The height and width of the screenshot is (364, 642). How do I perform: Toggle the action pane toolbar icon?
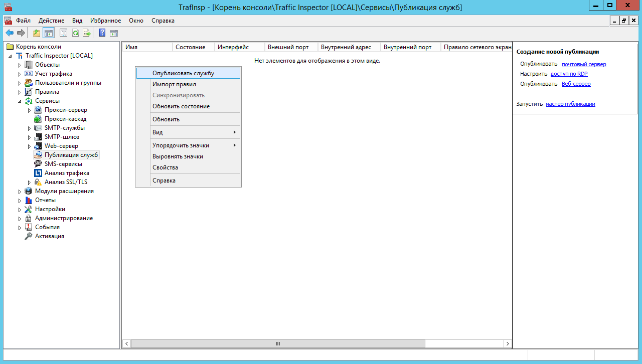point(114,33)
